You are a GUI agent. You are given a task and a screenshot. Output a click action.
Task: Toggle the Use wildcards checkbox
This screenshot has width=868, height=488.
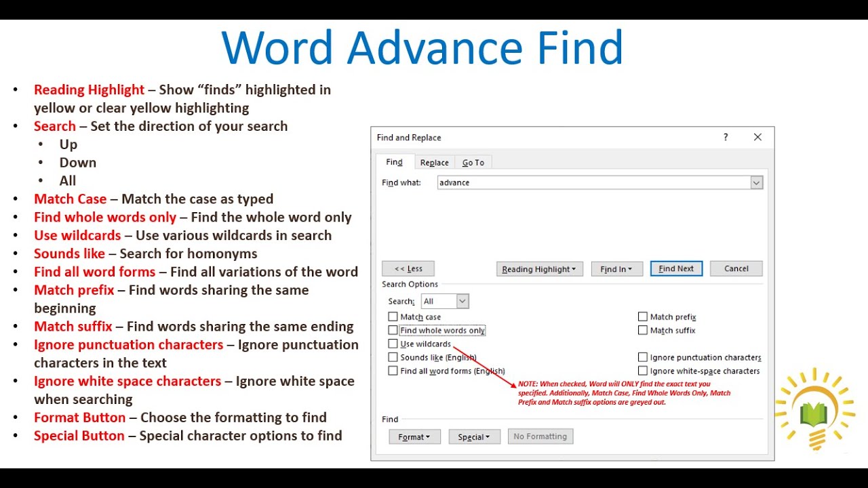[x=393, y=344]
